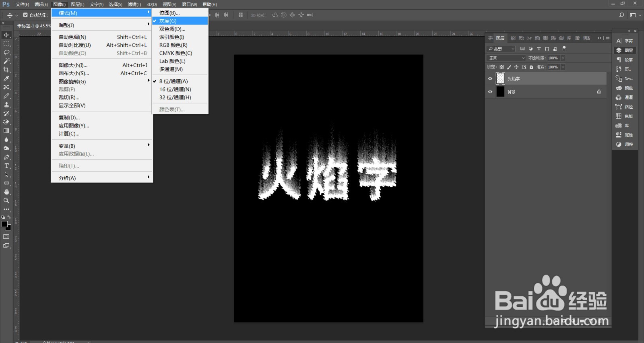This screenshot has height=343, width=644.
Task: Choose 图像大小(I)... menu item
Action: [x=102, y=65]
